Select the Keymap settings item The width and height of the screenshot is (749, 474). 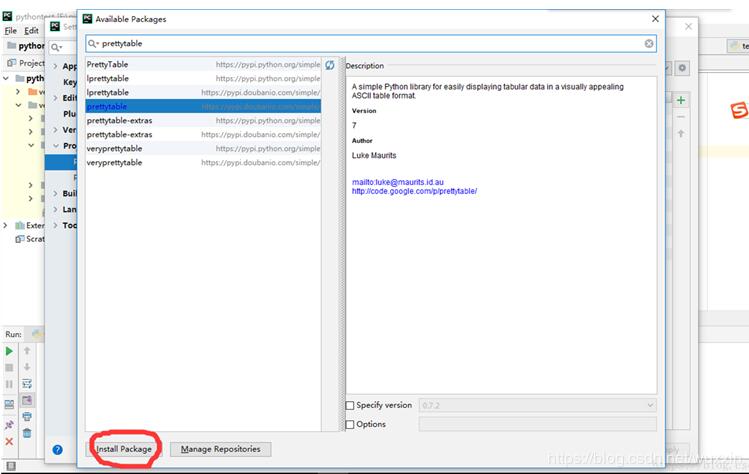tap(70, 82)
